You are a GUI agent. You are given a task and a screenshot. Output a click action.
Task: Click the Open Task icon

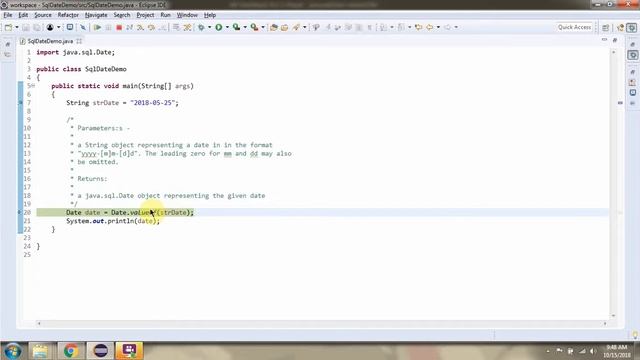[284, 27]
